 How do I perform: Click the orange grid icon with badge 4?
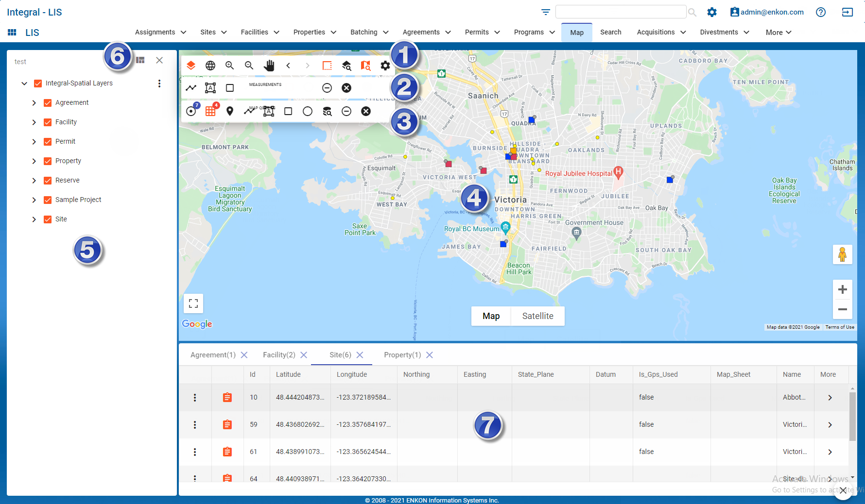point(210,111)
